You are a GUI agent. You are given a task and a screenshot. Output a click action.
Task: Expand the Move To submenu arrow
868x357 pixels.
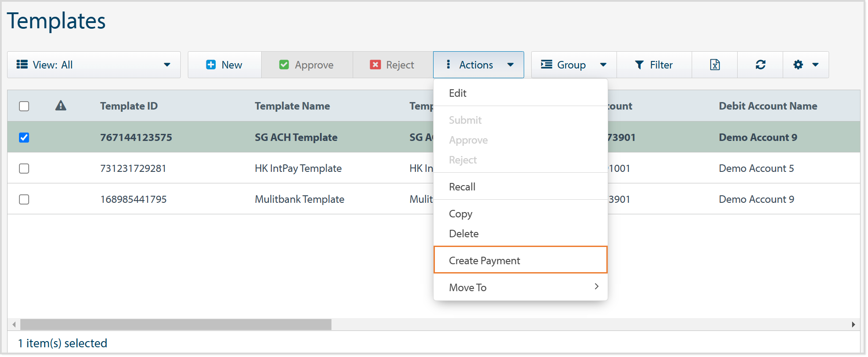(x=596, y=287)
